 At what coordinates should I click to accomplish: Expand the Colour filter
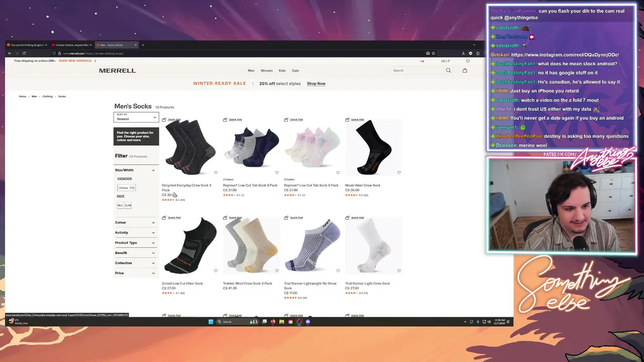[x=136, y=222]
